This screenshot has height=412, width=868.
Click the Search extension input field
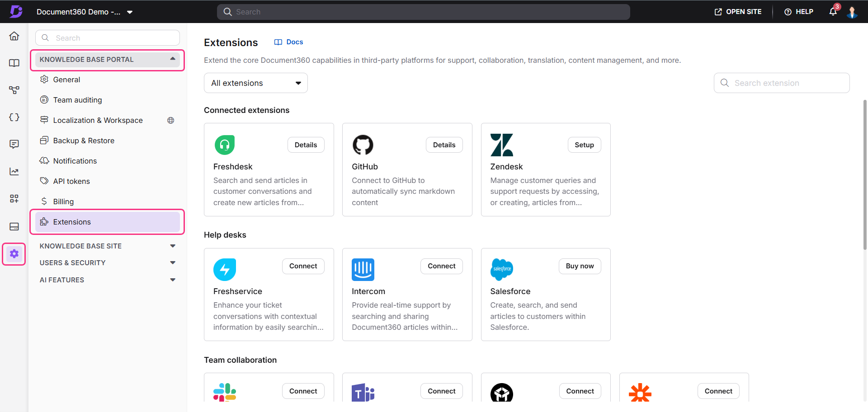click(x=787, y=83)
